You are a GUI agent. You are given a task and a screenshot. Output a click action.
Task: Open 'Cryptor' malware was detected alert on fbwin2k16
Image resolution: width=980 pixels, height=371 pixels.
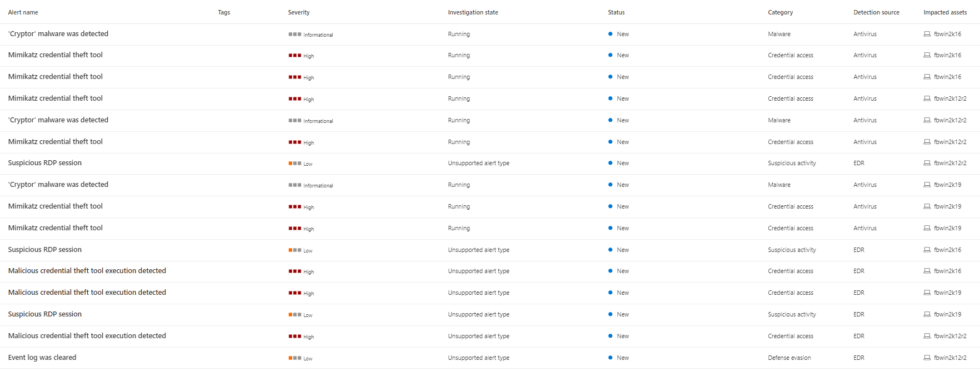[58, 34]
